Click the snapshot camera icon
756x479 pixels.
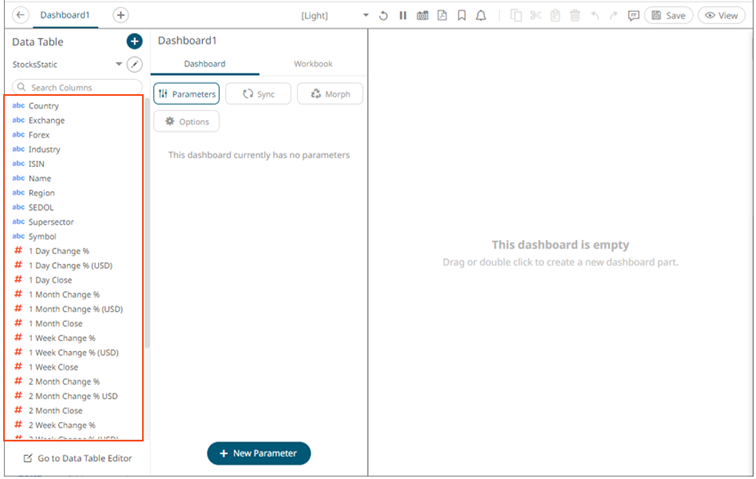[422, 15]
